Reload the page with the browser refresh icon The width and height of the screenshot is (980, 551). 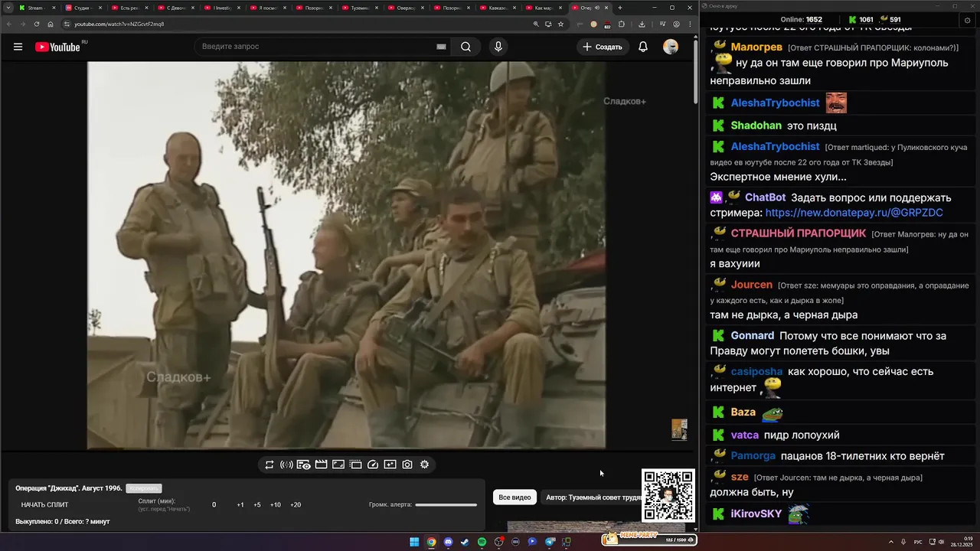point(37,24)
